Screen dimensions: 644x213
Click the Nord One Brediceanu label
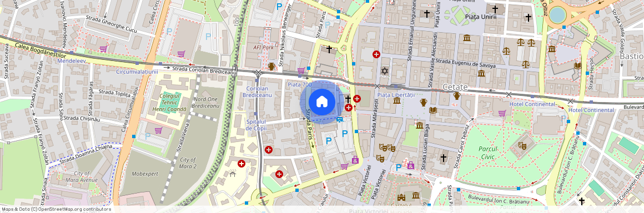(x=205, y=103)
